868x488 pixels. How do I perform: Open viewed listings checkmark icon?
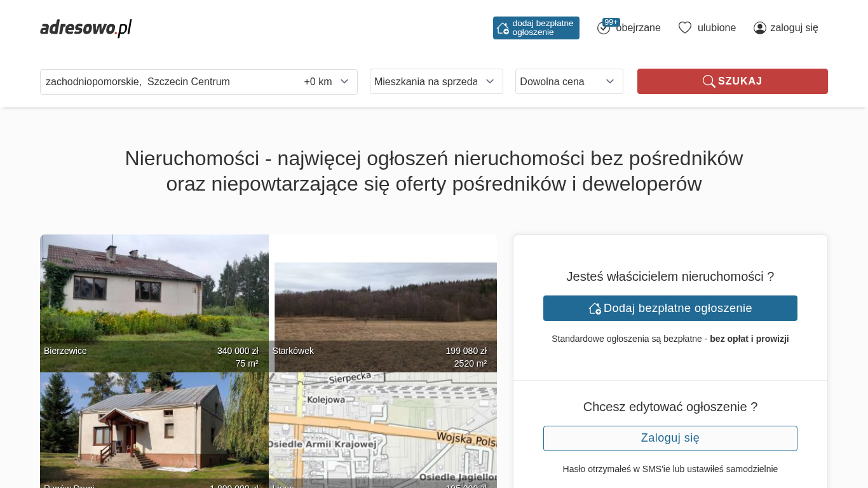click(x=603, y=29)
